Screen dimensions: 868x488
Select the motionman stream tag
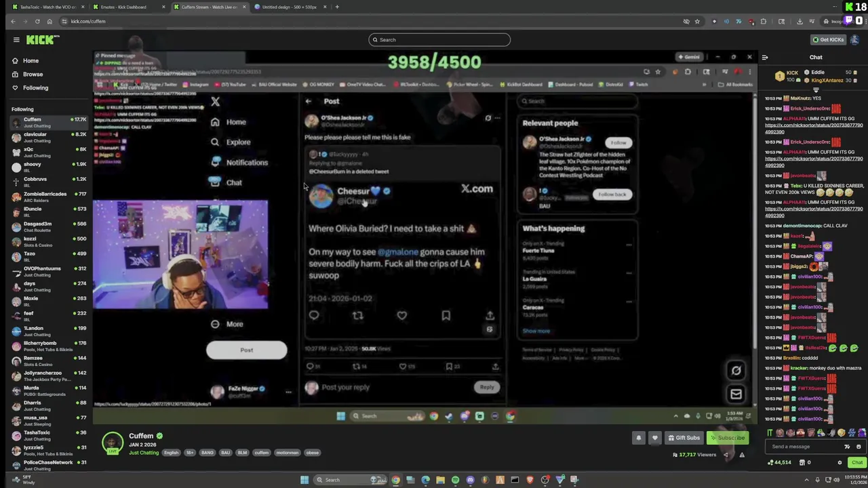[x=288, y=453]
